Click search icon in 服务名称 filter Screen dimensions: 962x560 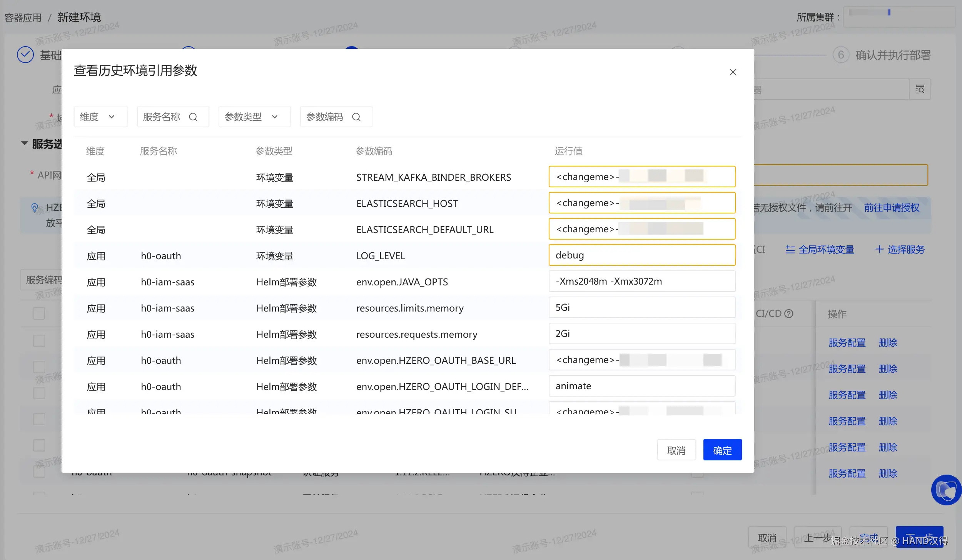click(193, 117)
